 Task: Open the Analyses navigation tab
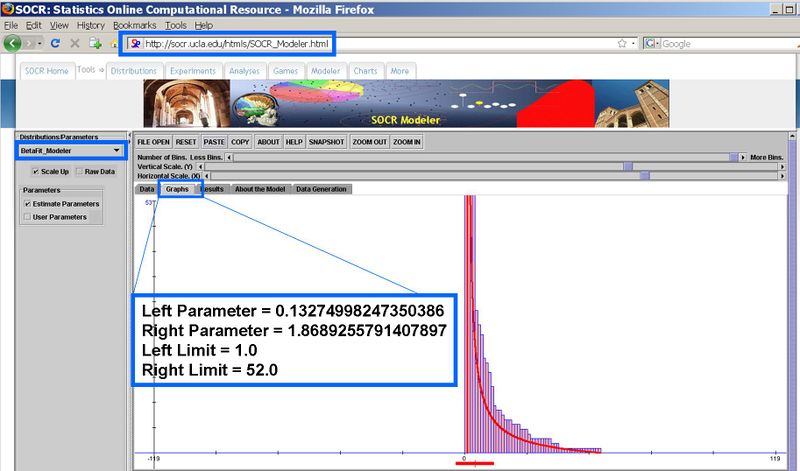click(x=244, y=71)
